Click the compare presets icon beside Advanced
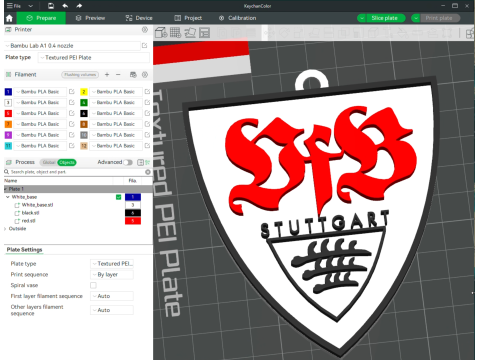This screenshot has height=360, width=480. point(140,162)
